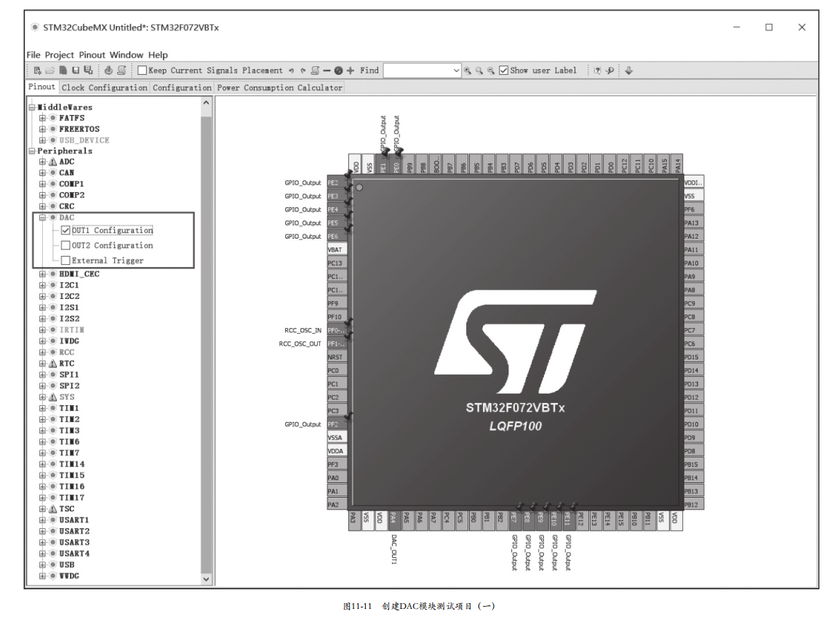Select the HDMI_CEC peripheral entry

pyautogui.click(x=79, y=274)
